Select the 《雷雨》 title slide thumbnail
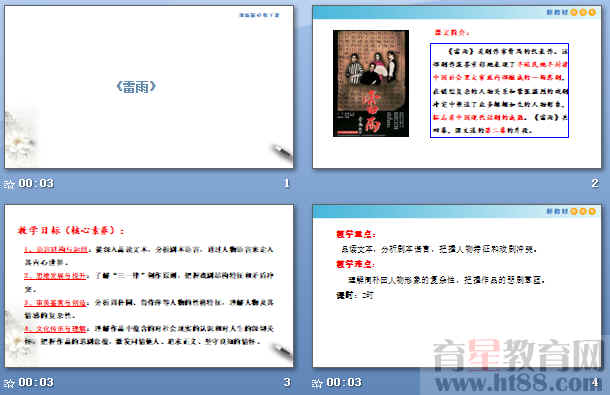 coord(149,87)
